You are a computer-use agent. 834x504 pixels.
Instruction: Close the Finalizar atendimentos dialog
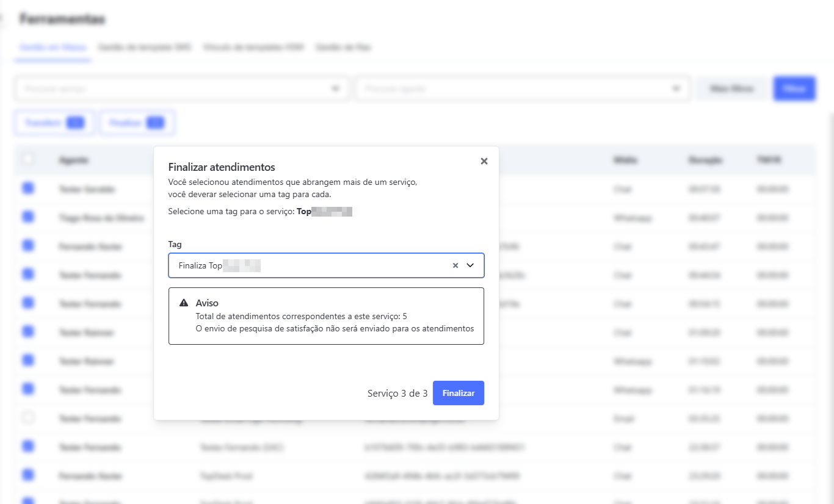[x=484, y=161]
